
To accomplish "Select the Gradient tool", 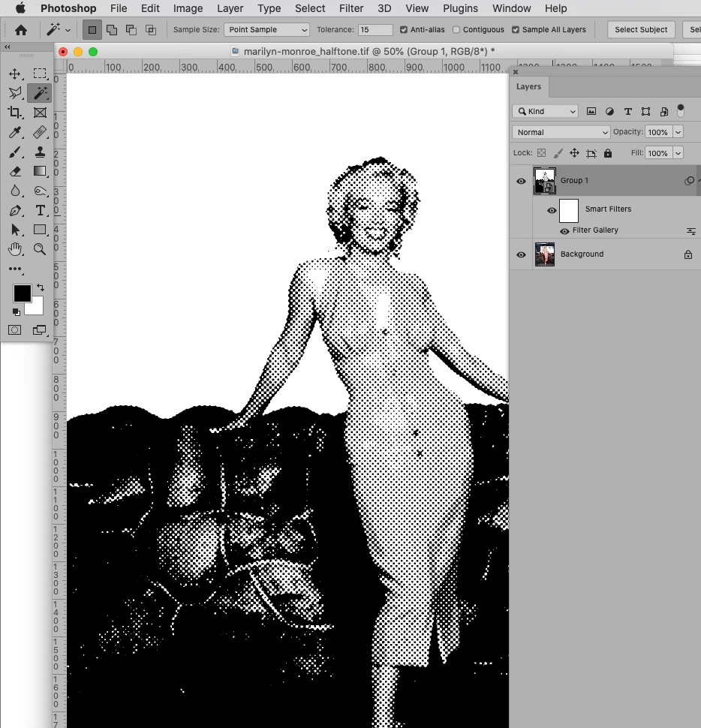I will pyautogui.click(x=40, y=171).
